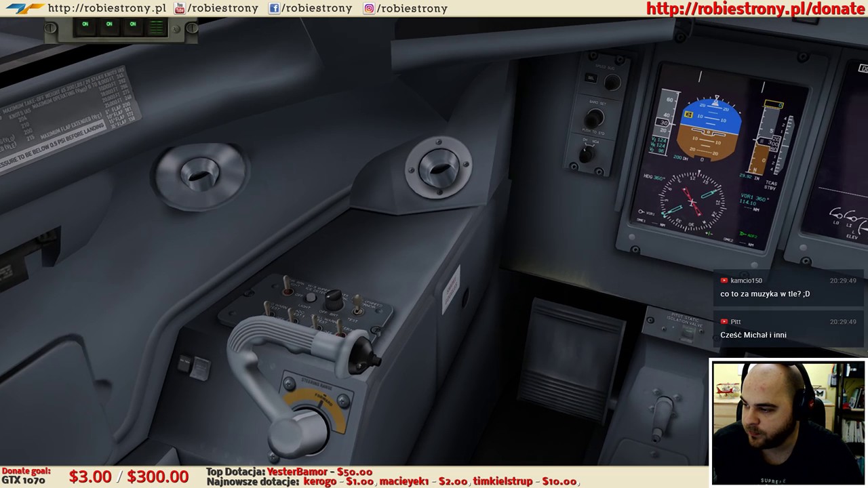Flip top-left red-base toggle on side panel
Screen dimensions: 868x488
pyautogui.click(x=288, y=285)
